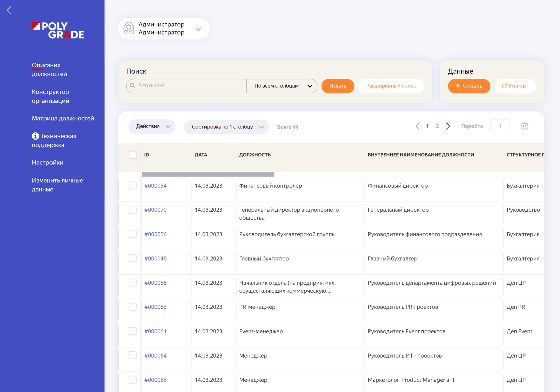Focus the Что ищем? search field

coord(186,86)
